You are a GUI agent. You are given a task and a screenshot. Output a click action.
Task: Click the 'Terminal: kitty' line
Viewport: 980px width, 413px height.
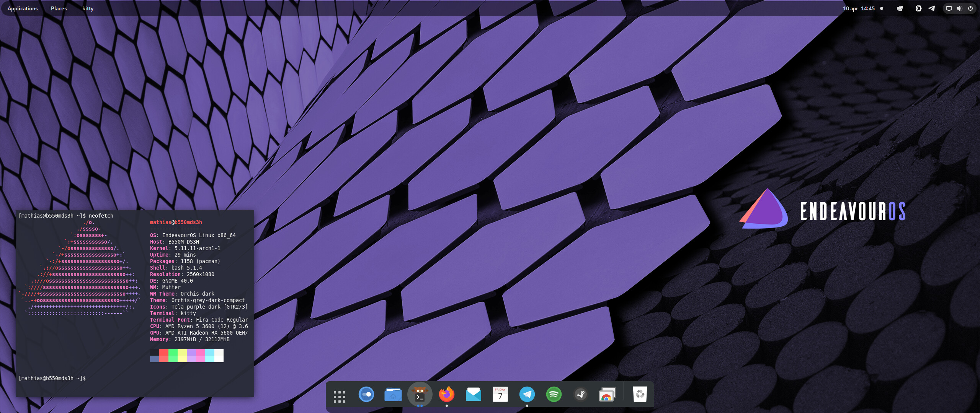coord(173,313)
